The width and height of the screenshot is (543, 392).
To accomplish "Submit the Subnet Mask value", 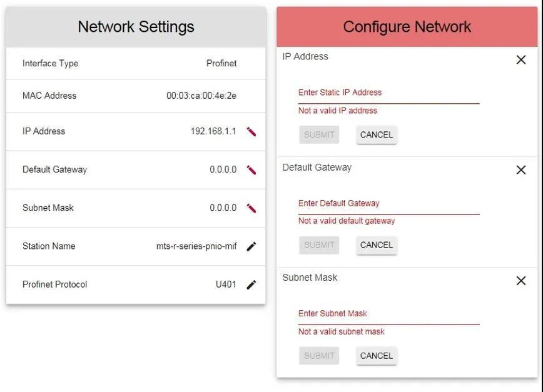I will [319, 356].
